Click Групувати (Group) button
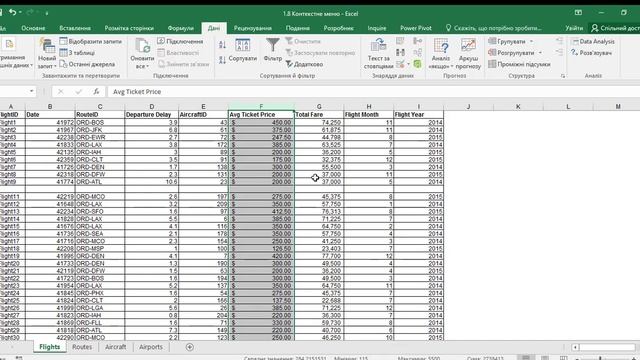This screenshot has width=640, height=360. pos(507,41)
